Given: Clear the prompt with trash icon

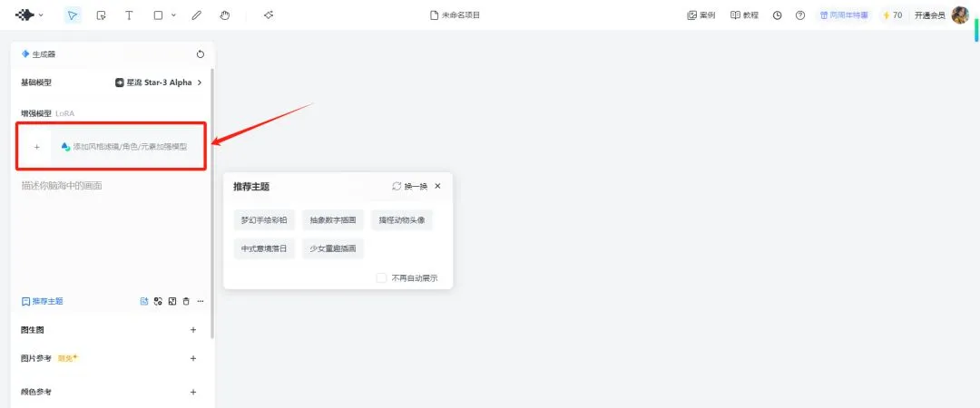Looking at the screenshot, I should click(x=186, y=301).
